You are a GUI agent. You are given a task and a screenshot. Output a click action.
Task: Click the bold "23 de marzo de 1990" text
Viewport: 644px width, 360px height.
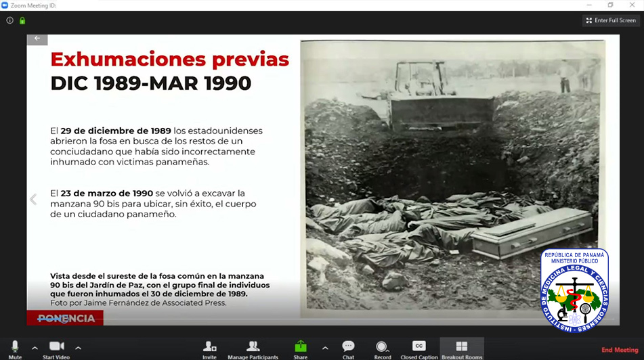(x=107, y=194)
